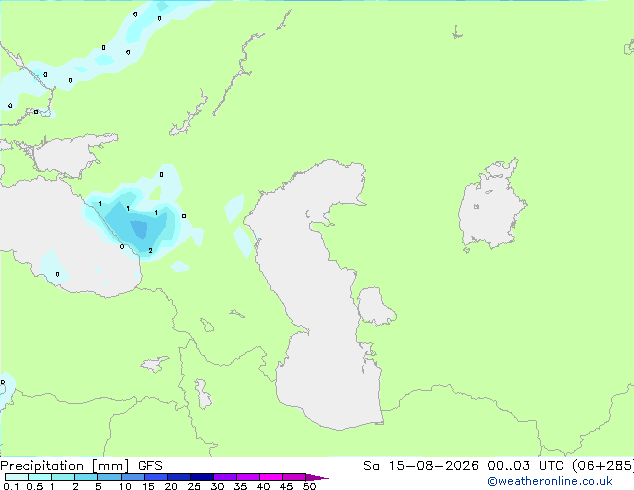Click the '40' legend scale label
This screenshot has height=490, width=634.
pyautogui.click(x=263, y=486)
